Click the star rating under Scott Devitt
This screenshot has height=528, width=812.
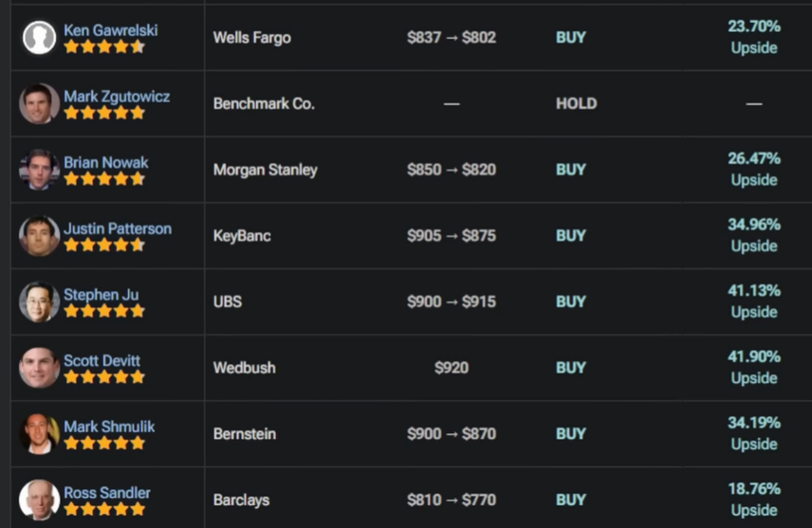104,377
